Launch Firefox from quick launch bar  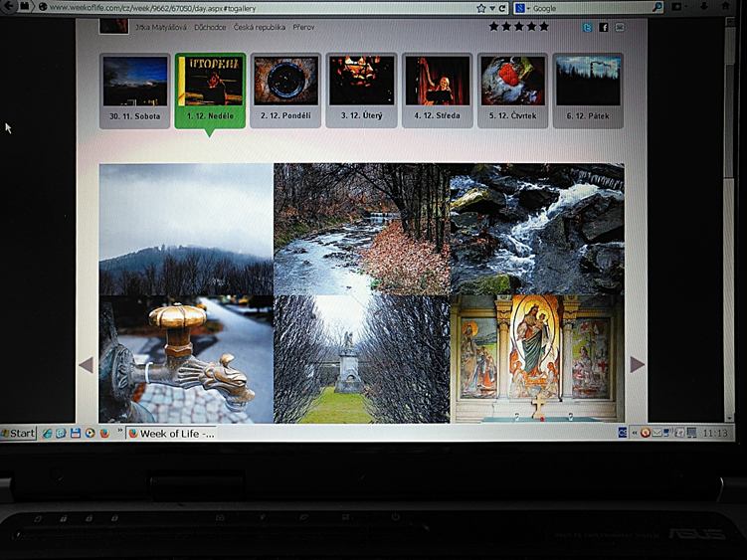click(104, 434)
